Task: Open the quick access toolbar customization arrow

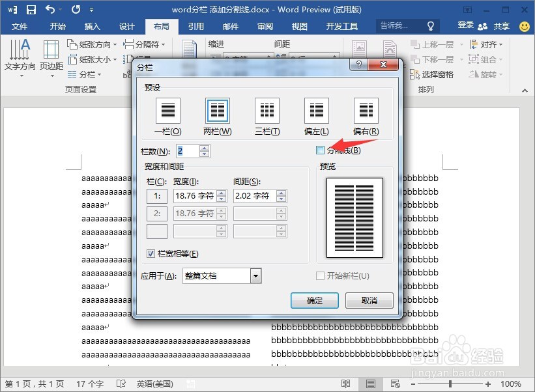Action: coord(91,10)
